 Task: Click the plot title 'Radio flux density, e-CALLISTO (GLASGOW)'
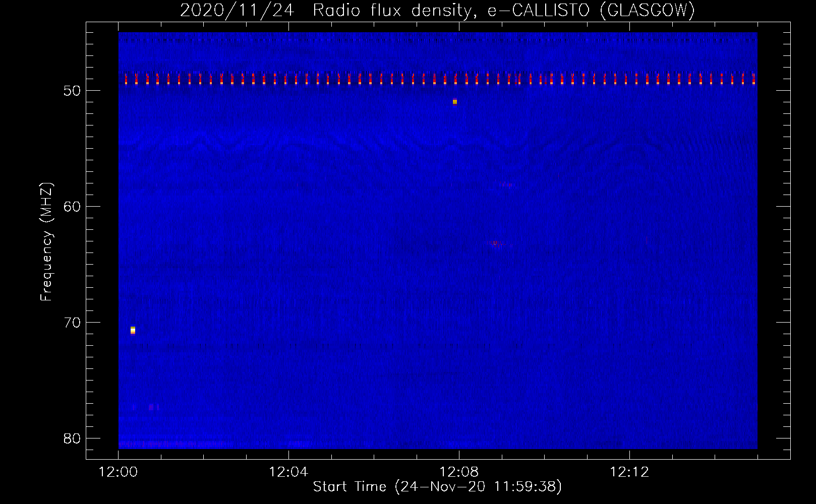point(504,11)
